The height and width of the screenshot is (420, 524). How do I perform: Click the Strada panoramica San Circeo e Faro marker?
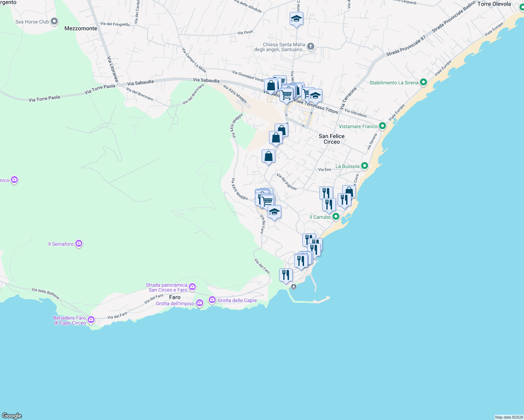click(192, 286)
